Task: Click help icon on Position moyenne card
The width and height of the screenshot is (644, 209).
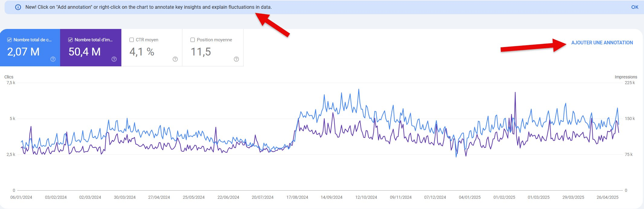Action: [x=236, y=59]
